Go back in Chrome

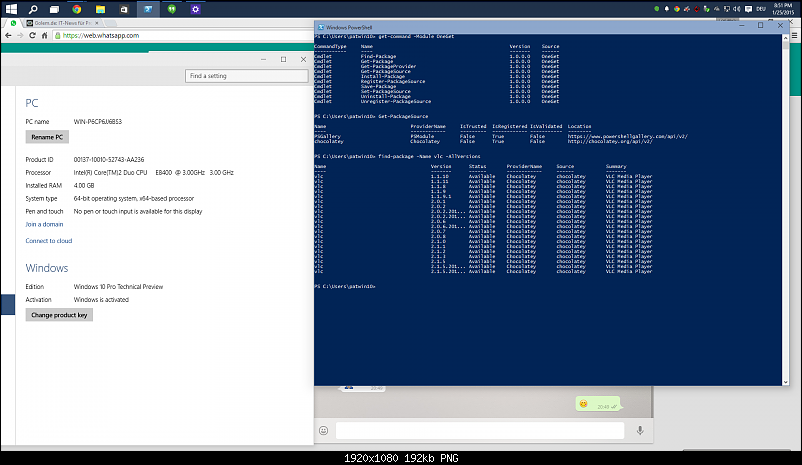[8, 35]
